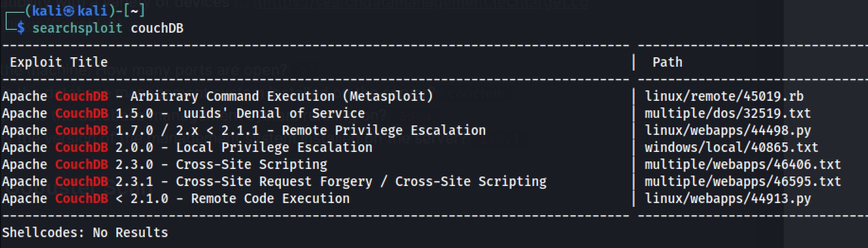Click the path linux/remote/45019.rb

[x=724, y=96]
